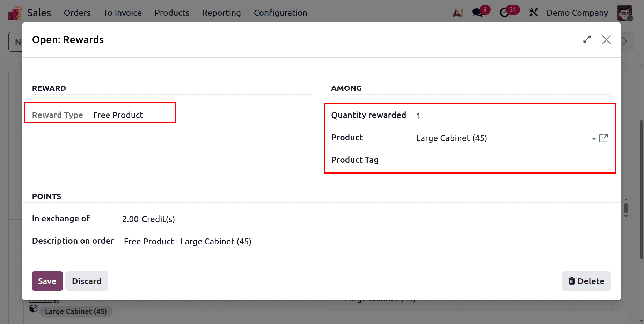Click the package icon beside Large Cabinet
The image size is (644, 324).
pyautogui.click(x=33, y=309)
